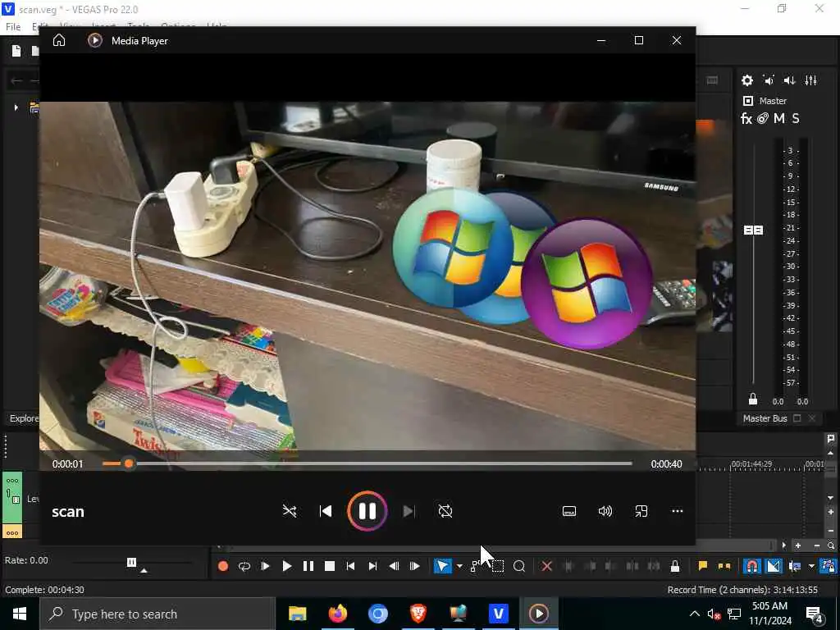Select the Master Bus tab
This screenshot has width=840, height=630.
point(765,418)
